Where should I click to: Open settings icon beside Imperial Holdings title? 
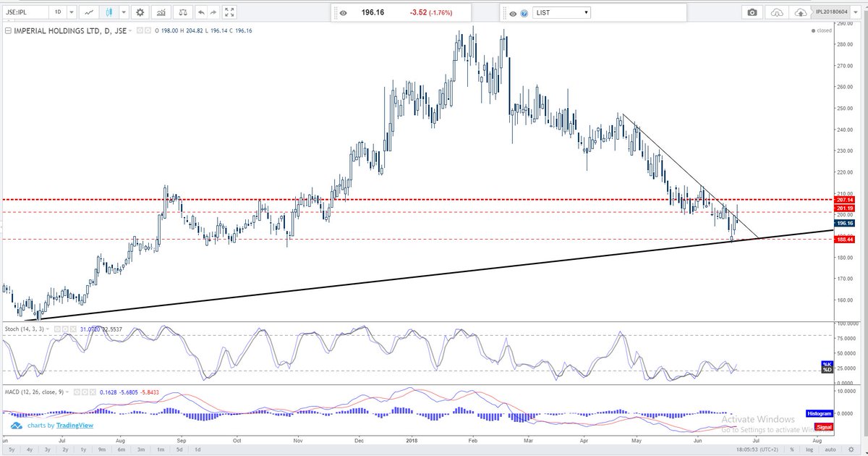[148, 31]
